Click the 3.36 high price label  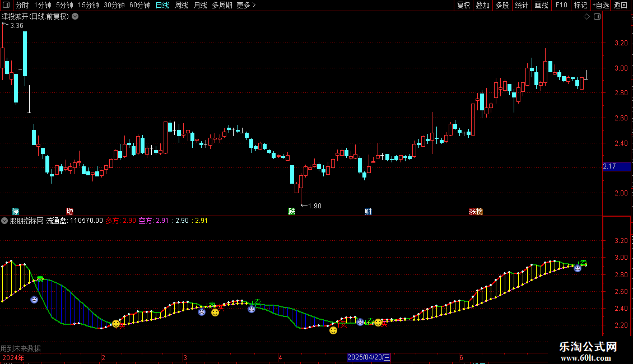click(17, 26)
